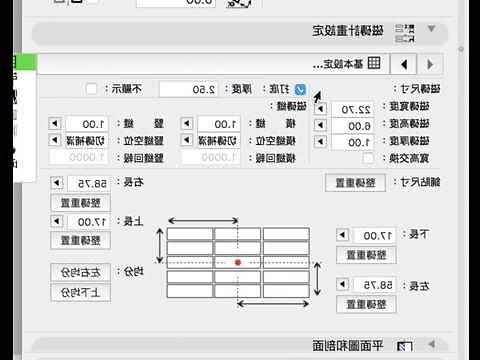Click the 平面圖和剖面 section icon
This screenshot has height=360, width=480.
(x=405, y=346)
